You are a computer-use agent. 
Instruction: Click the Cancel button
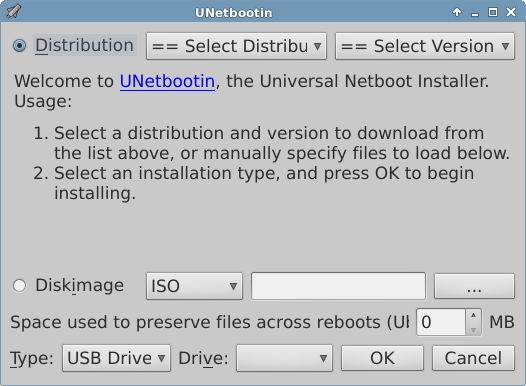(x=473, y=358)
